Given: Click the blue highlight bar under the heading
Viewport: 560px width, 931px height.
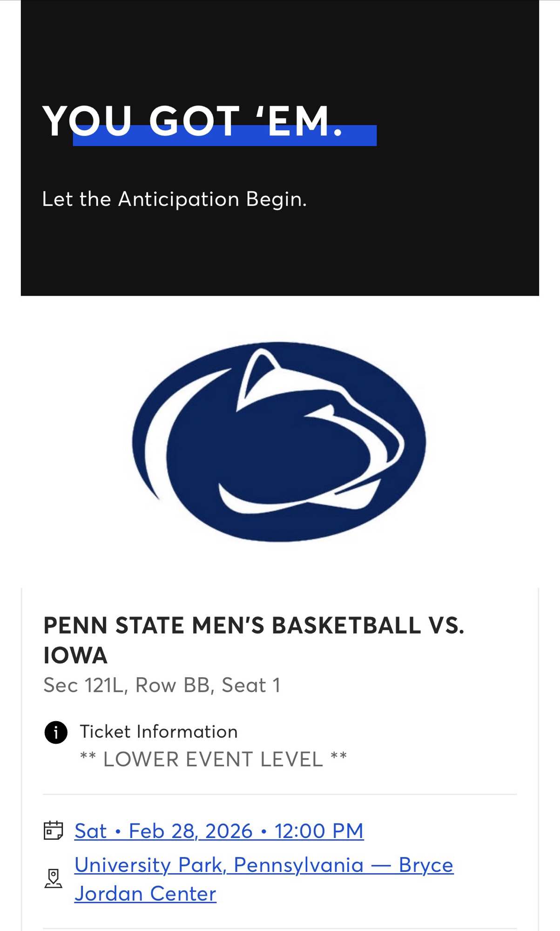Looking at the screenshot, I should tap(224, 141).
